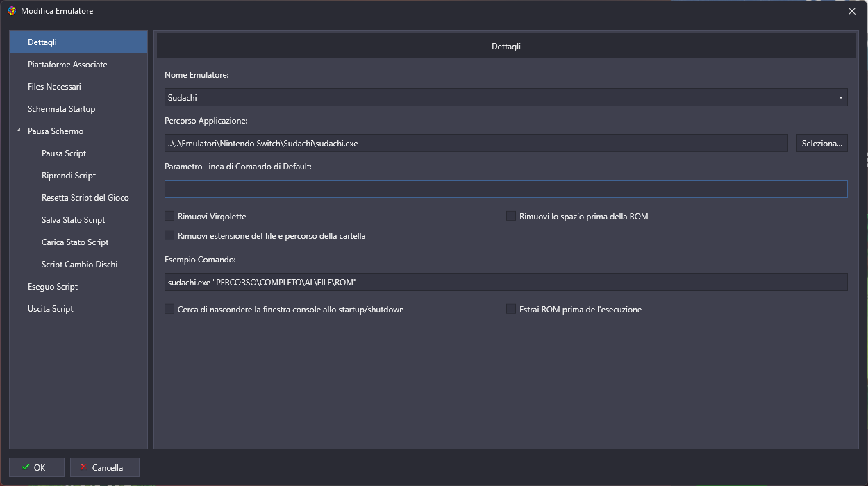Select the Dettagli section in sidebar
The image size is (868, 486).
(x=78, y=42)
